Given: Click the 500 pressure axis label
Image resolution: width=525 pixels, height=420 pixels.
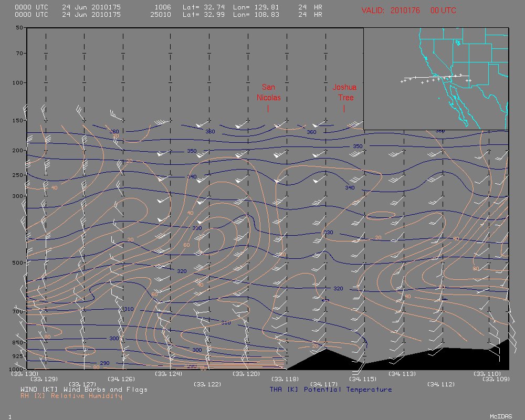Looking at the screenshot, I should (x=18, y=262).
